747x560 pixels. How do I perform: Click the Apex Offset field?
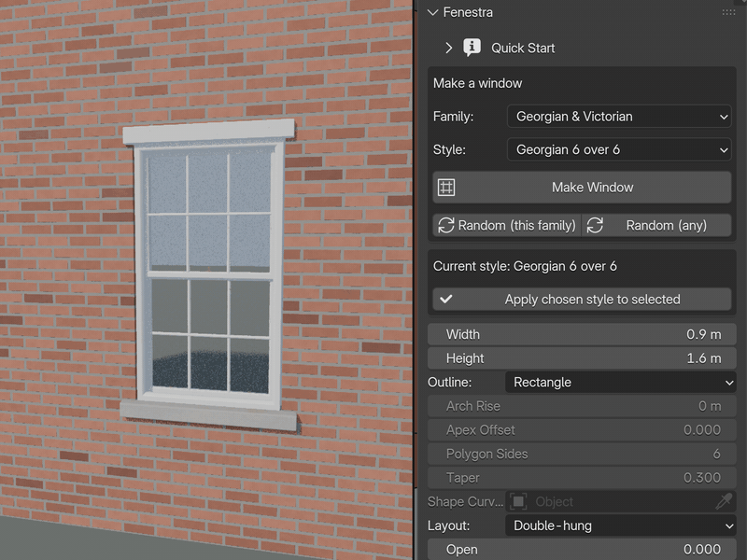coord(582,429)
